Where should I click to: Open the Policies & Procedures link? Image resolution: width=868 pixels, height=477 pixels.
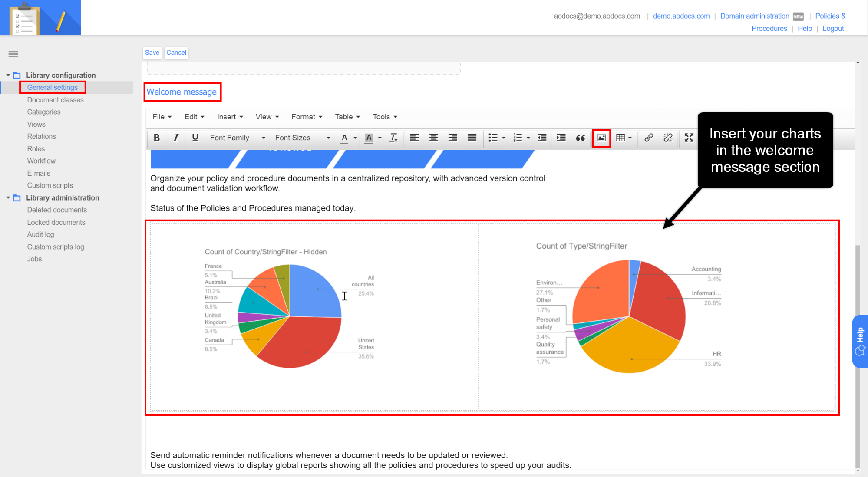[830, 16]
